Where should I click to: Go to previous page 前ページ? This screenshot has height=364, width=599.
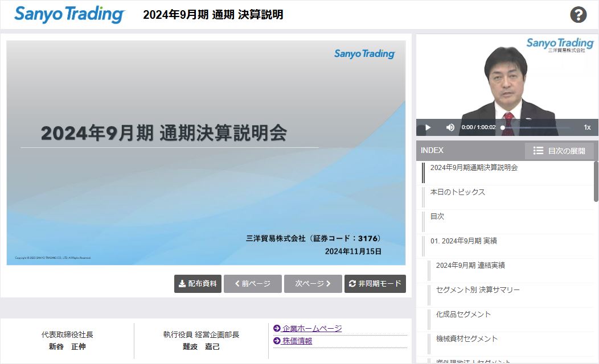coord(252,283)
